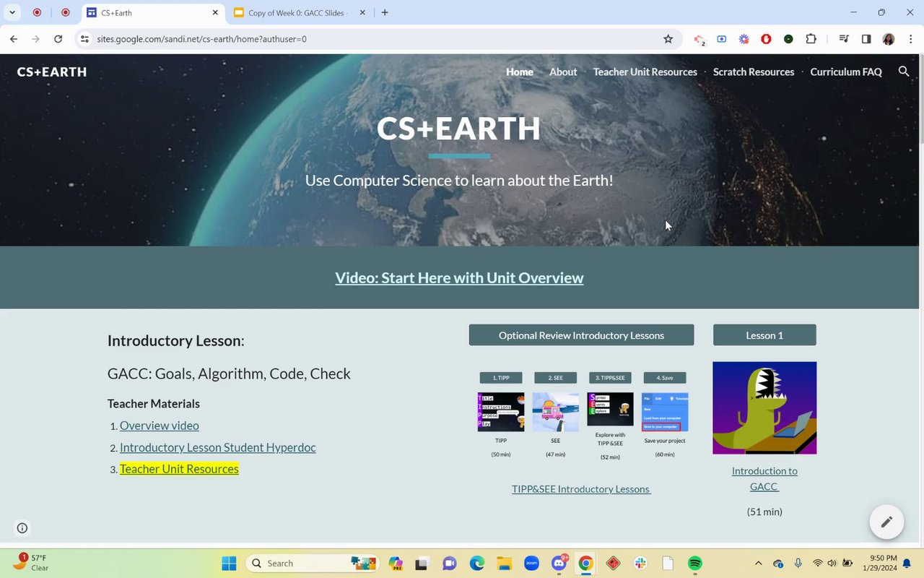This screenshot has width=924, height=578.
Task: Open Scratch Resources nav item
Action: point(754,72)
